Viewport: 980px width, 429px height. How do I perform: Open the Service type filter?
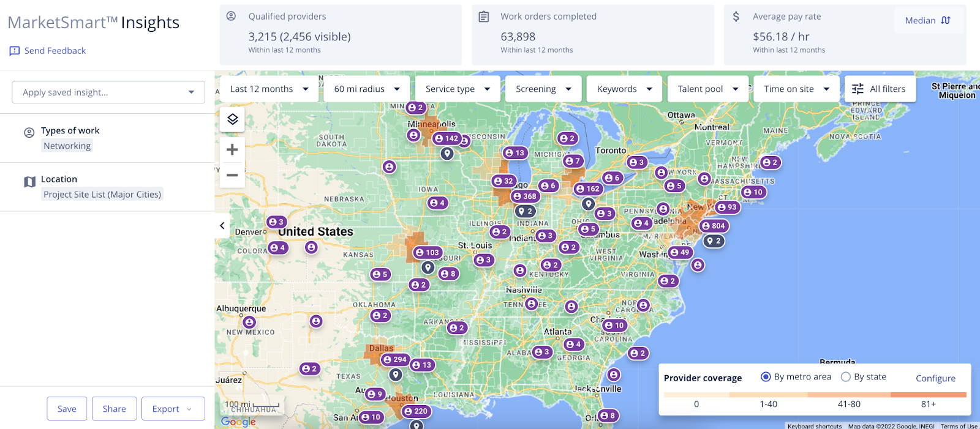458,89
